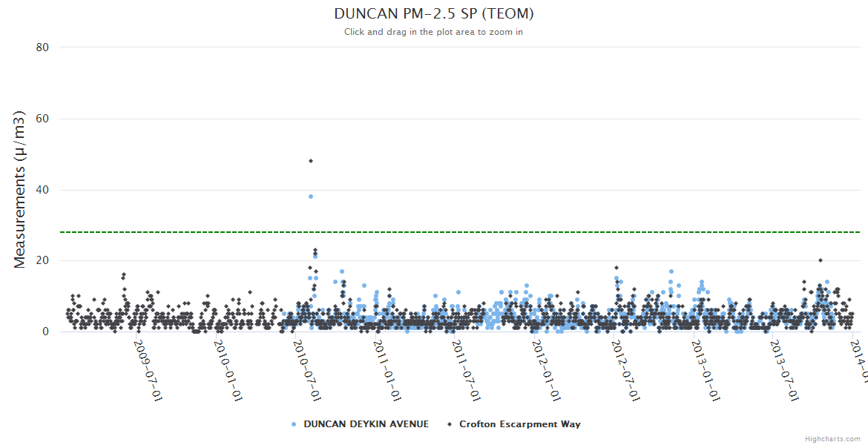Hide the Crofton Escarpment Way series
Viewport: 868px width, 445px height.
tap(519, 424)
